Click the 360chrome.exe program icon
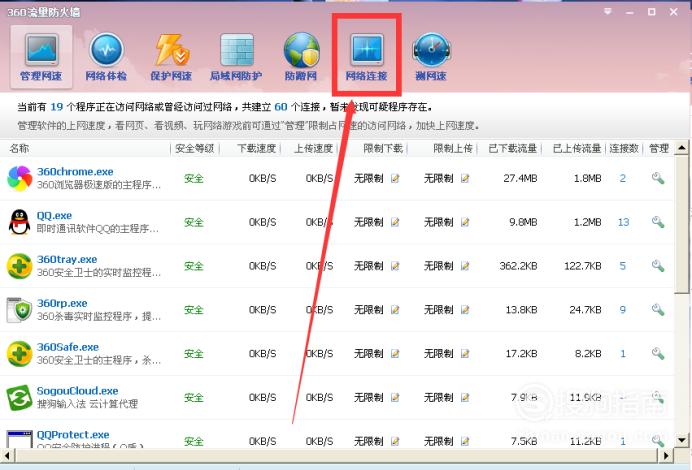This screenshot has height=470, width=692. [19, 178]
